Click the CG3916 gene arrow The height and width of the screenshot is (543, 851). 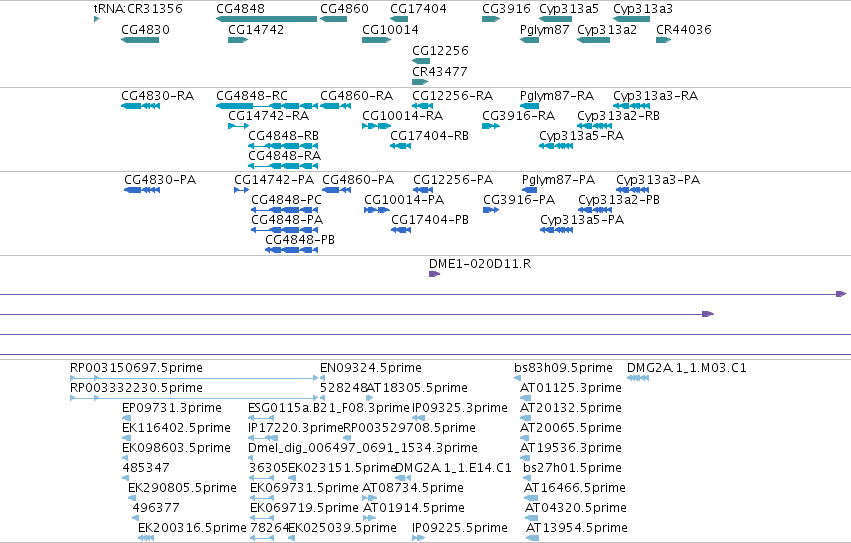[x=491, y=19]
